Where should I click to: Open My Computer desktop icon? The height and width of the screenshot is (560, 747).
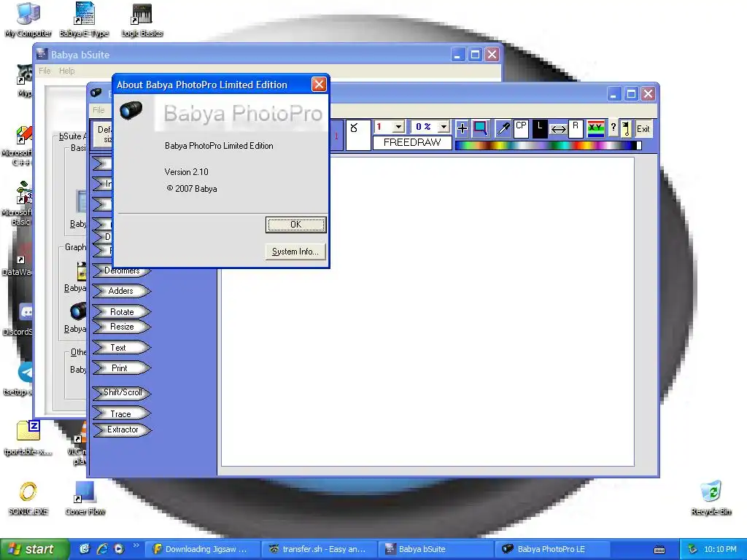[28, 20]
